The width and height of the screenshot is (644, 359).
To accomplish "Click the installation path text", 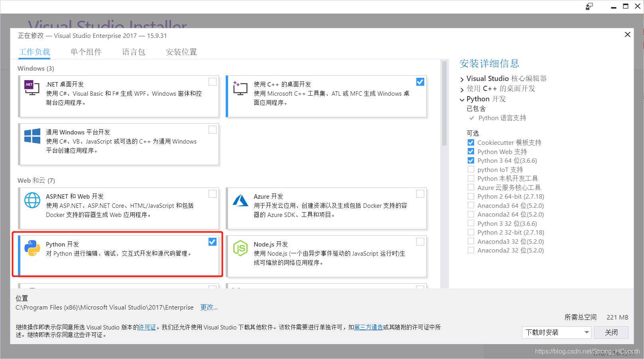I will pos(104,307).
